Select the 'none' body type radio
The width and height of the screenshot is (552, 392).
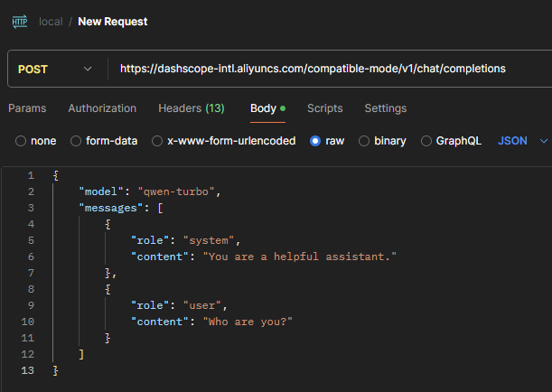(21, 141)
